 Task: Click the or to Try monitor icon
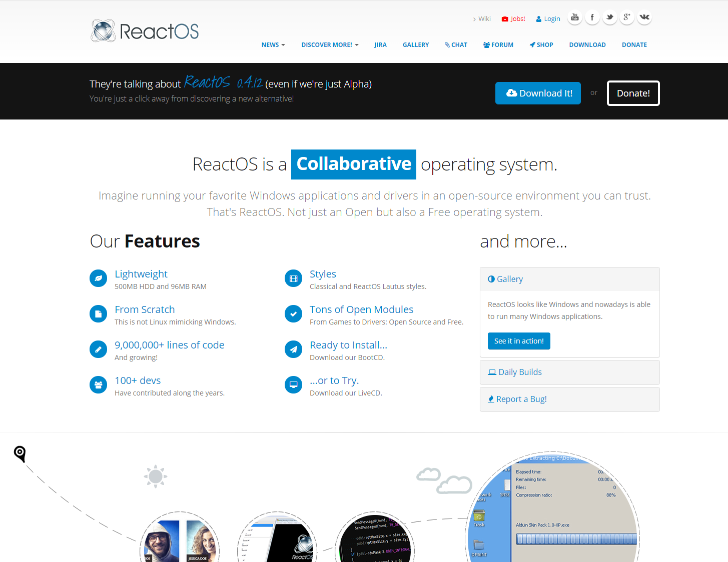tap(293, 385)
